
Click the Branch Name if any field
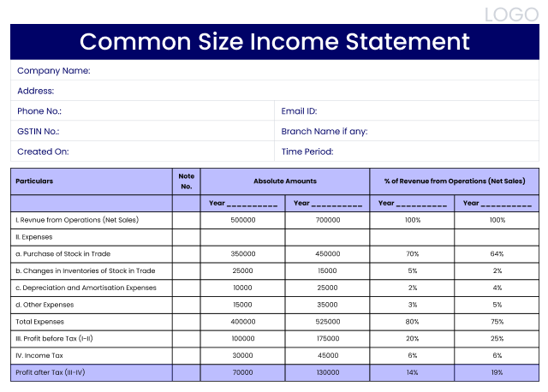[x=407, y=131]
